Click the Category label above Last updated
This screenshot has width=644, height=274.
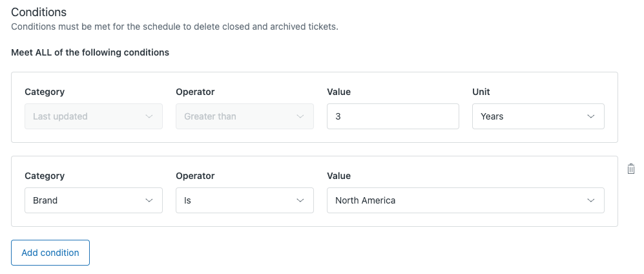click(x=45, y=92)
